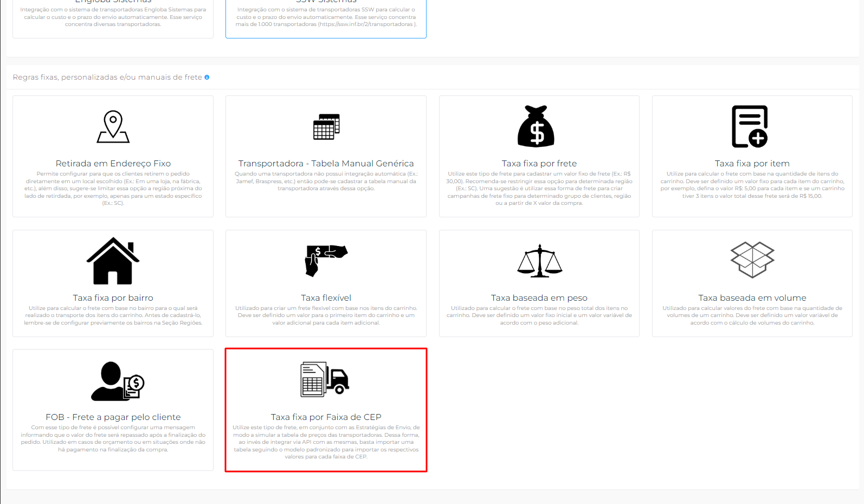Click description text under Taxa fixa por Faixa de CEP

point(326,442)
